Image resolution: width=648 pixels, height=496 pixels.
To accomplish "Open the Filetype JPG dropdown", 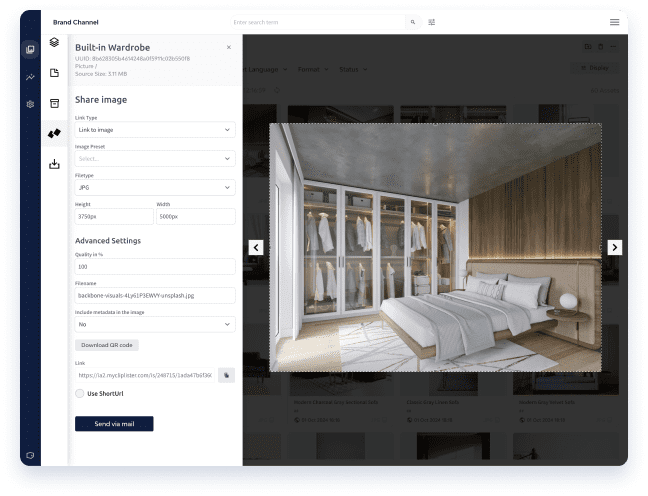I will [x=155, y=188].
